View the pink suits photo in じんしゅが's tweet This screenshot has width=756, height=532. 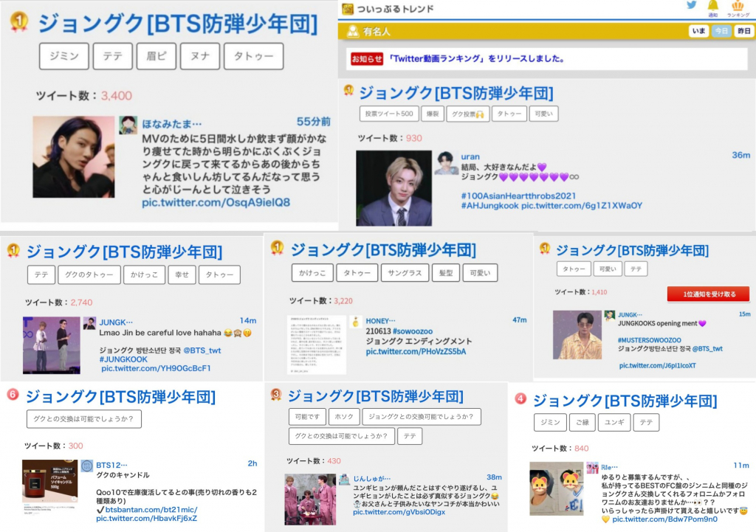tap(310, 500)
